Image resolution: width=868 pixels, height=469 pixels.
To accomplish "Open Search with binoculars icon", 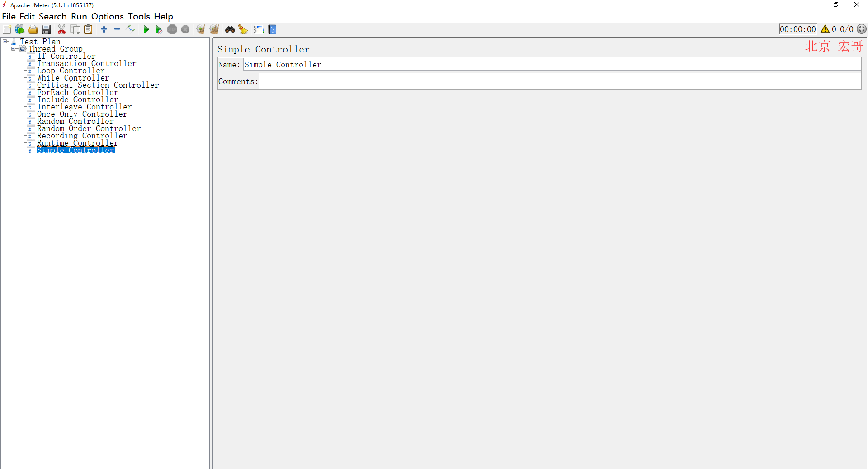I will pyautogui.click(x=230, y=29).
